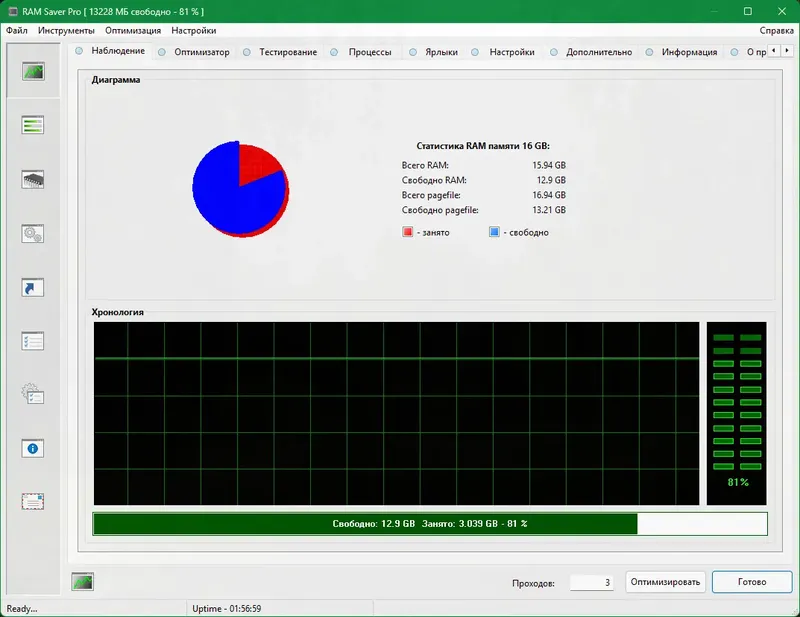Viewport: 800px width, 617px height.
Task: Open the shortcuts arrow icon in sidebar
Action: (x=35, y=287)
